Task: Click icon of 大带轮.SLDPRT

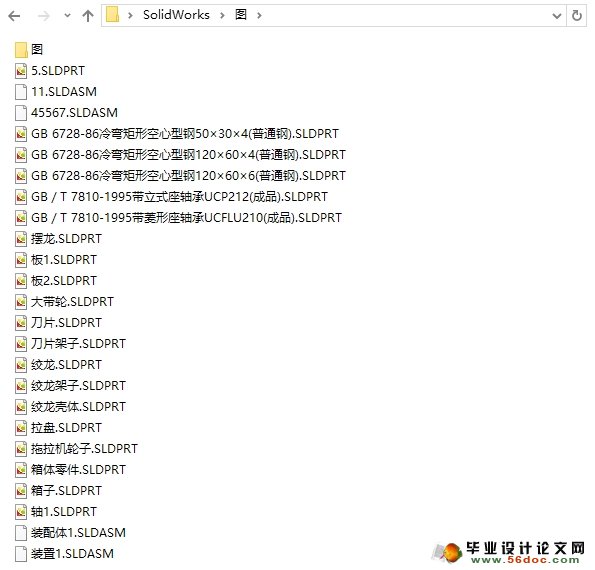Action: tap(21, 302)
